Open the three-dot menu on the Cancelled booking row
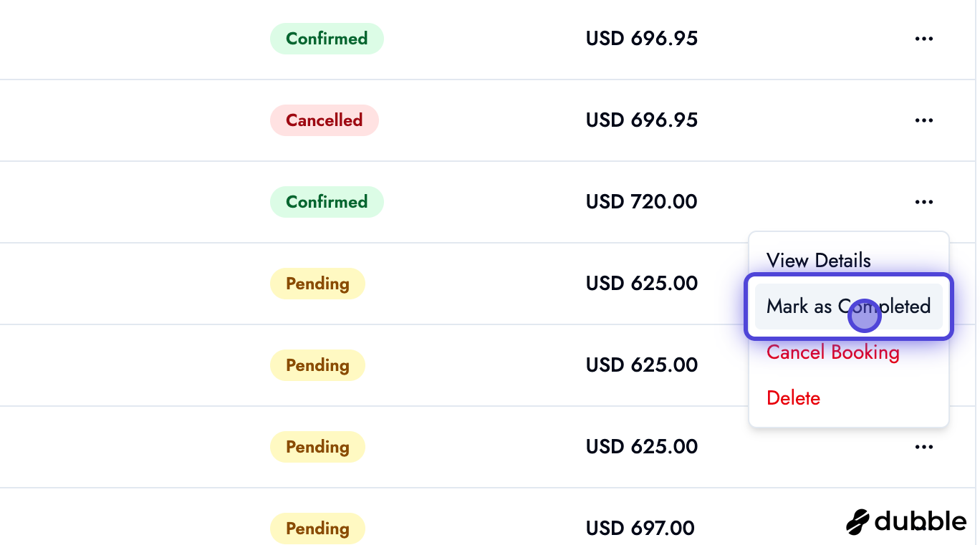This screenshot has width=980, height=545. point(924,120)
